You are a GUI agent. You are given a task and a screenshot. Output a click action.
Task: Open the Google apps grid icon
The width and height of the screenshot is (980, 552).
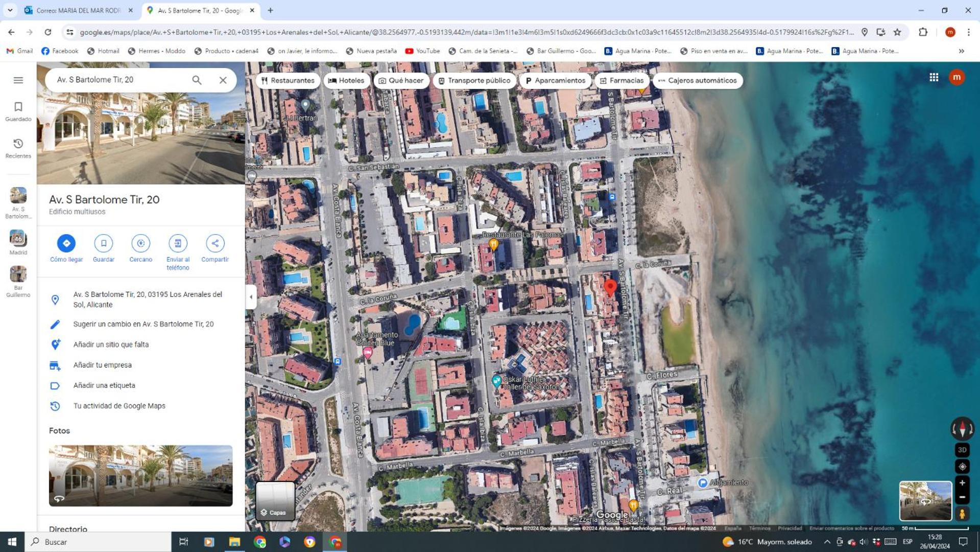pyautogui.click(x=934, y=77)
